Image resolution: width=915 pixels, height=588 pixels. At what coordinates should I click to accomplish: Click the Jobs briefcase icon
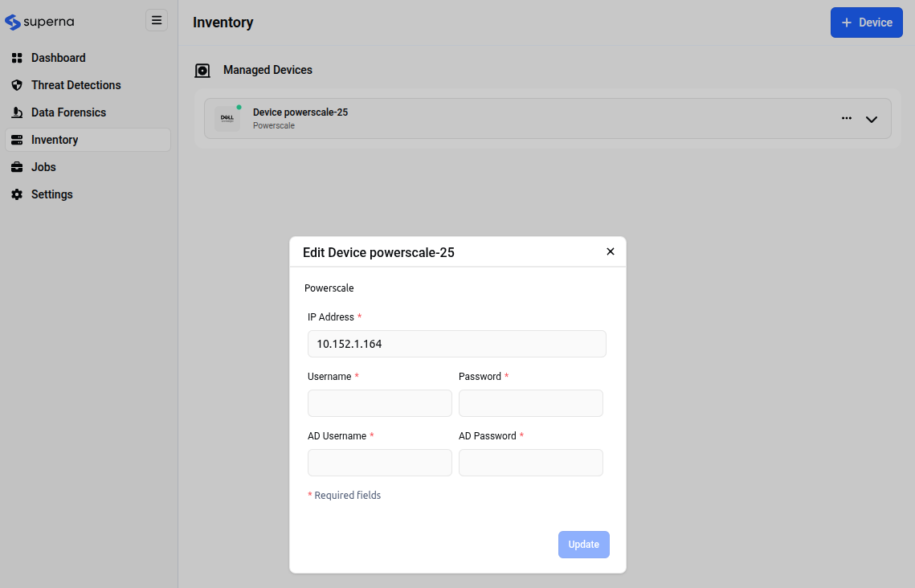click(x=17, y=167)
